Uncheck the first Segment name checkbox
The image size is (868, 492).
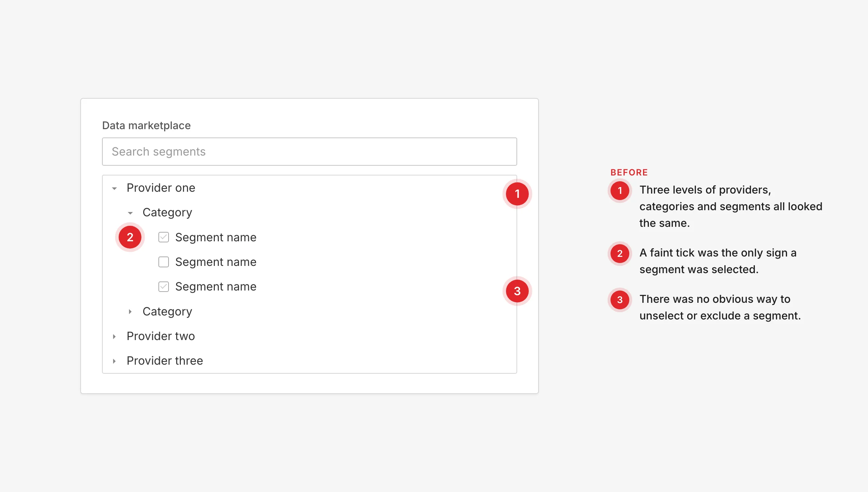tap(163, 237)
